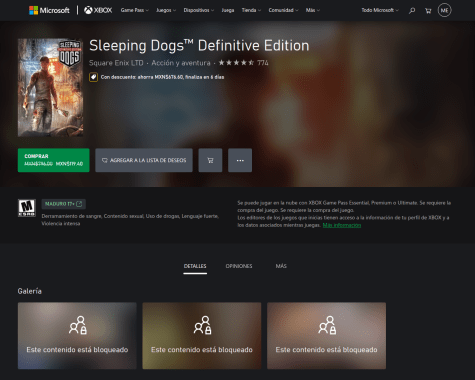Follow the Más información link
Screen dimensions: 475x380
(342, 225)
